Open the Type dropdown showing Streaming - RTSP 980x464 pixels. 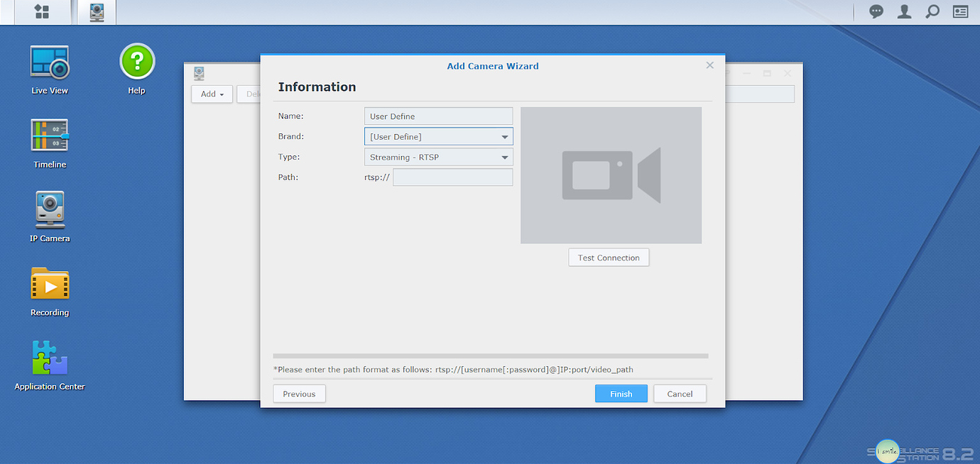438,157
